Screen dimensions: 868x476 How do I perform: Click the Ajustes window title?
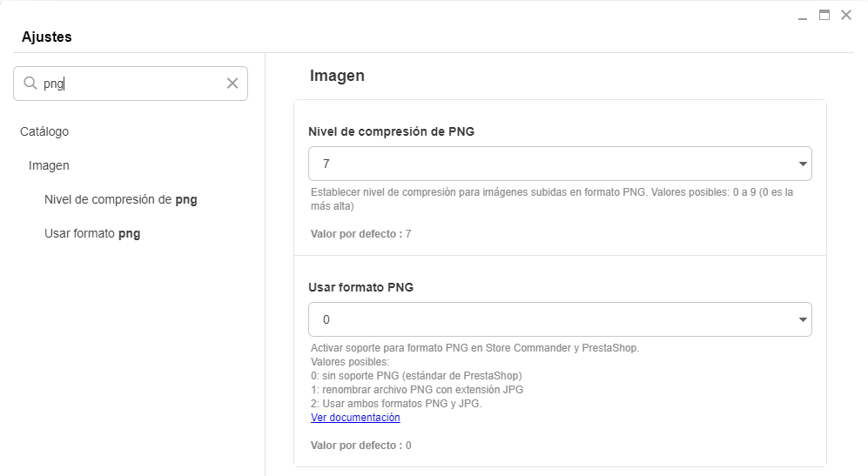click(47, 37)
